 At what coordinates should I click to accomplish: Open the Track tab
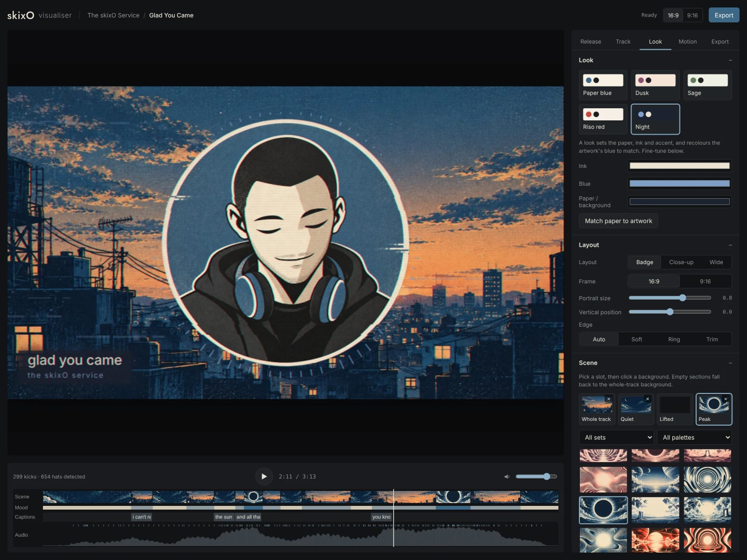tap(623, 42)
